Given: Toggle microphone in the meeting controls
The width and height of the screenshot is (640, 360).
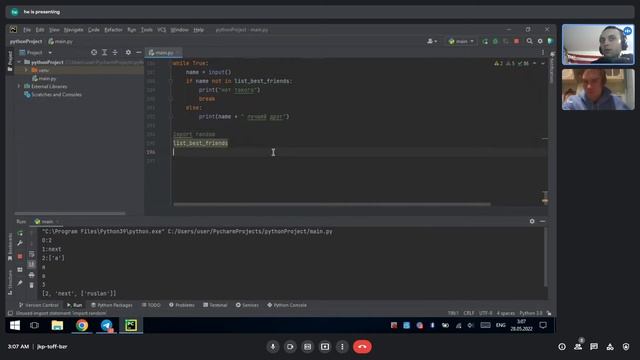Looking at the screenshot, I should tap(273, 347).
